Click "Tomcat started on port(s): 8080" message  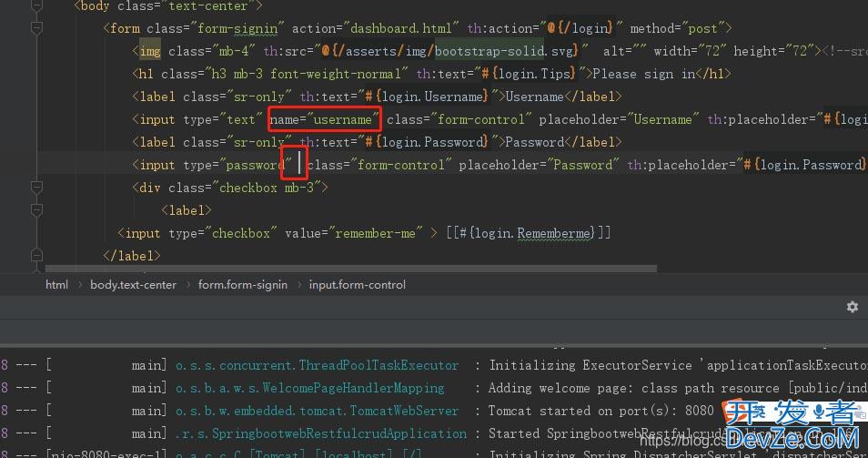click(x=601, y=411)
